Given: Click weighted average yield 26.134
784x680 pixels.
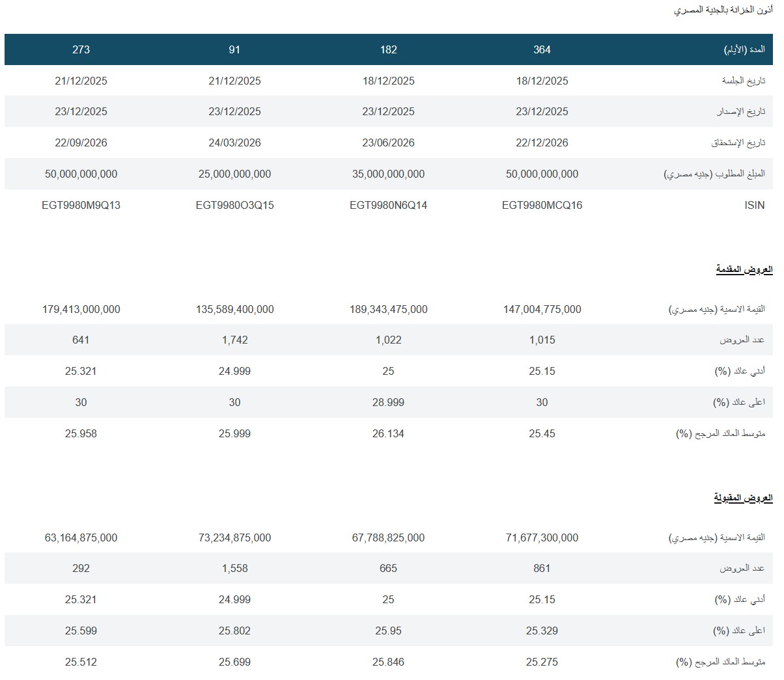Looking at the screenshot, I should click(x=388, y=433).
